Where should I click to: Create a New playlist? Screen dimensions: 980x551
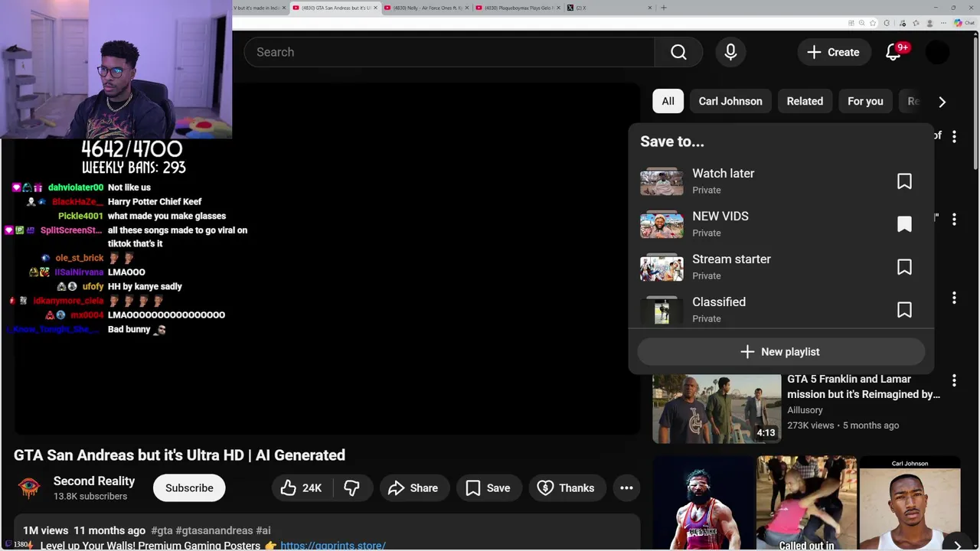coord(781,352)
